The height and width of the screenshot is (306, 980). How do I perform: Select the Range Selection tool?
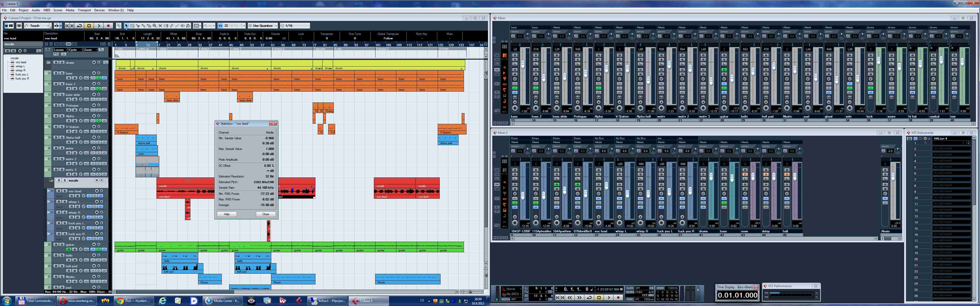132,26
